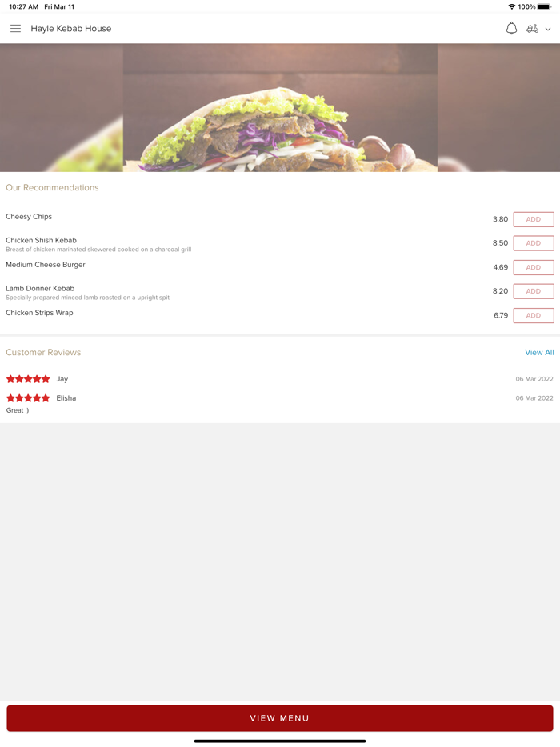This screenshot has height=747, width=560.
Task: Tap Elisha's five-star rating
Action: pyautogui.click(x=28, y=397)
